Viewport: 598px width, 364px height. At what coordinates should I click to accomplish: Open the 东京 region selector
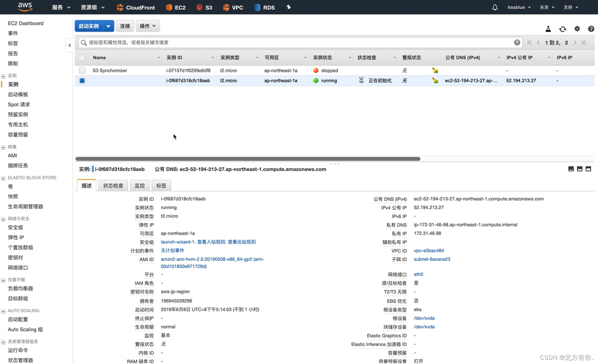point(547,7)
